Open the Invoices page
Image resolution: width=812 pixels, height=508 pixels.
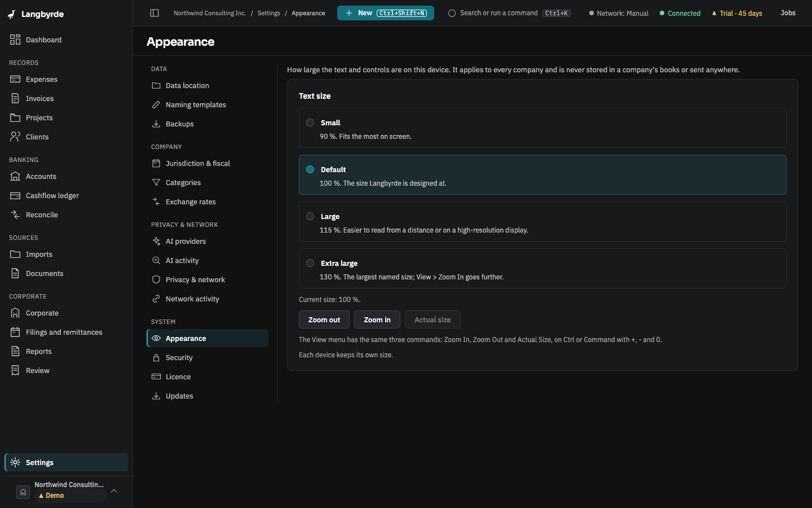click(66, 98)
